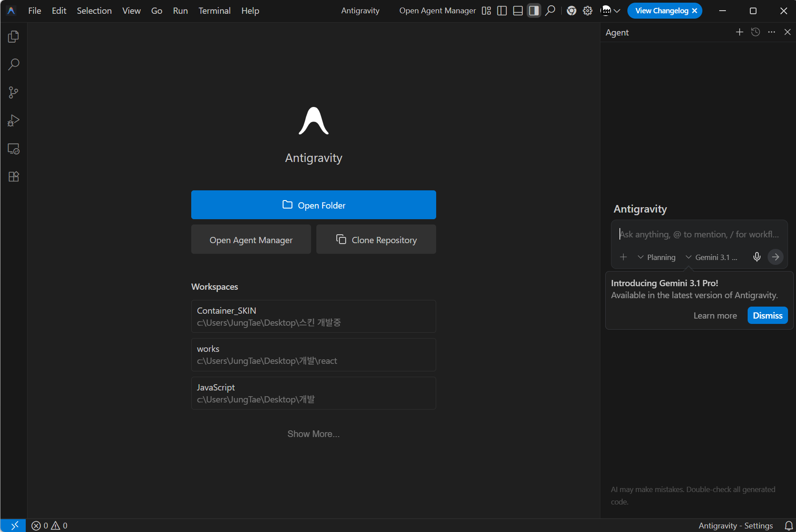
Task: Toggle the bottom panel visibility
Action: 518,11
